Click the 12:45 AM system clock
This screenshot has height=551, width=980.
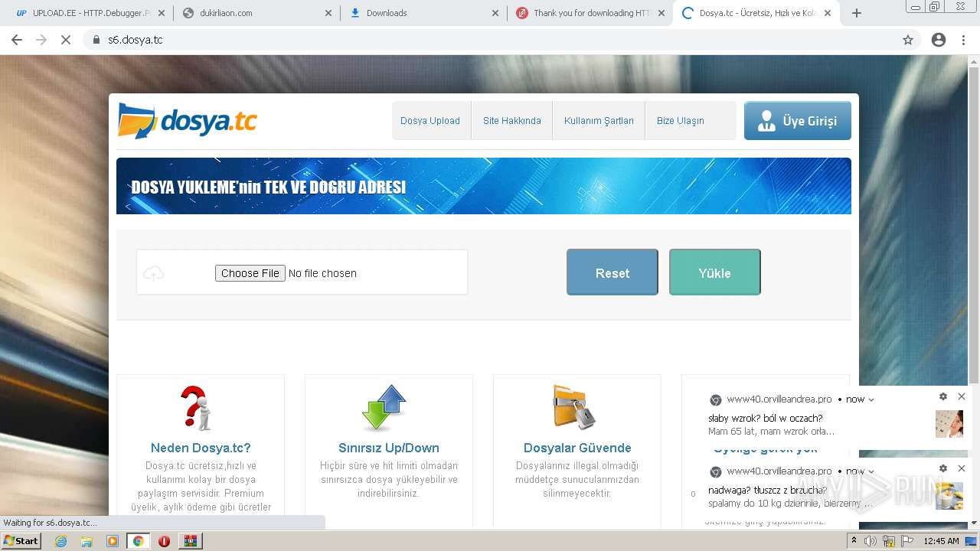pyautogui.click(x=941, y=541)
